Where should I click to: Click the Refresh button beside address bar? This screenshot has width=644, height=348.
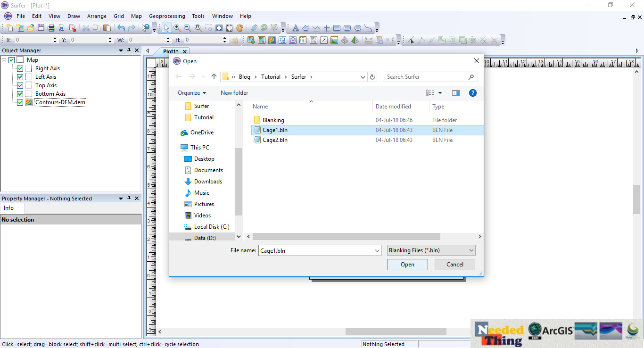373,77
